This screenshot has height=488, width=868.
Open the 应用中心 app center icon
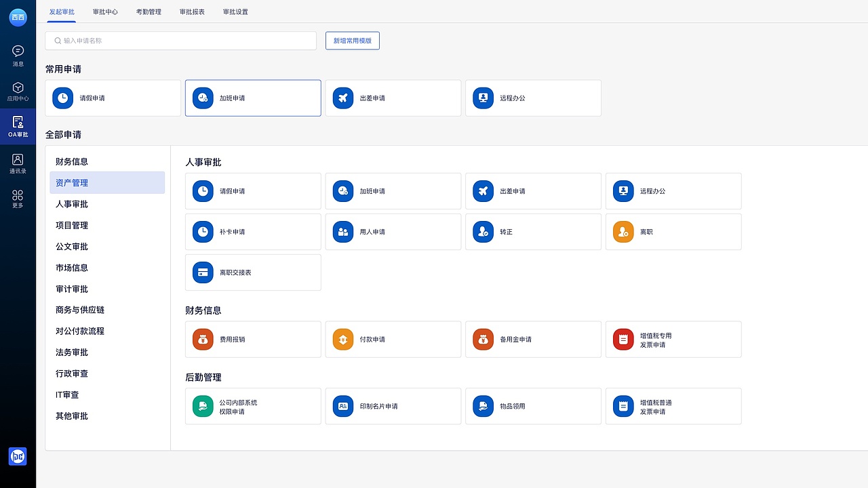[18, 88]
